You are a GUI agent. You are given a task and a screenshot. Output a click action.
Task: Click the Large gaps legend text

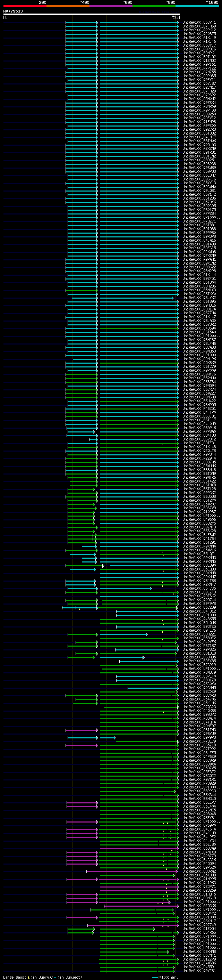point(43,977)
